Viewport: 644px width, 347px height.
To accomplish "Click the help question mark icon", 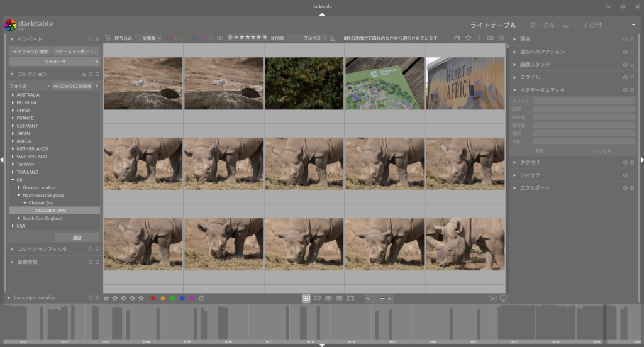I will pyautogui.click(x=479, y=38).
